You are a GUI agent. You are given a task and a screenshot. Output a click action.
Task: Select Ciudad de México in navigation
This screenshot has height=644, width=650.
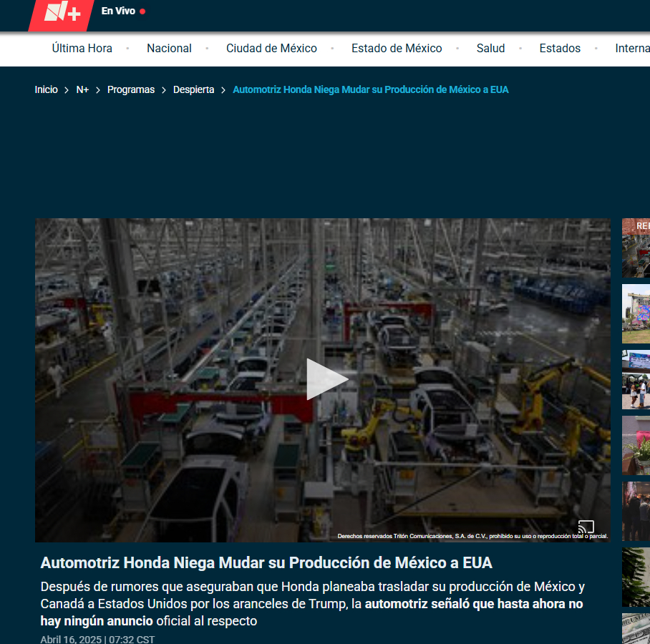tap(271, 49)
